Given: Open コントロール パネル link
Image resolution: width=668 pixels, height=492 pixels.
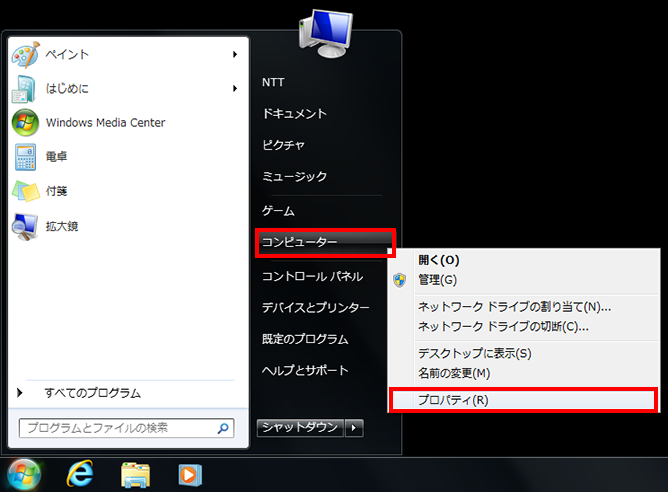Looking at the screenshot, I should click(x=311, y=276).
